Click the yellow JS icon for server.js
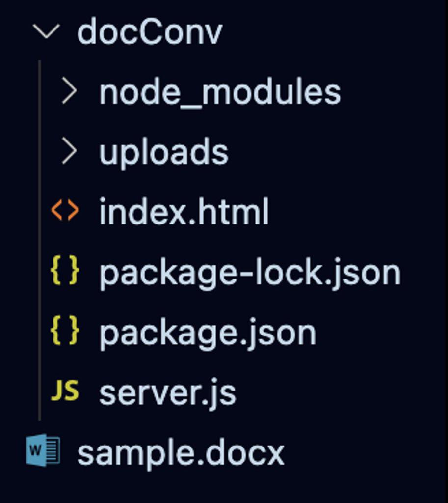This screenshot has width=448, height=503. pyautogui.click(x=64, y=392)
